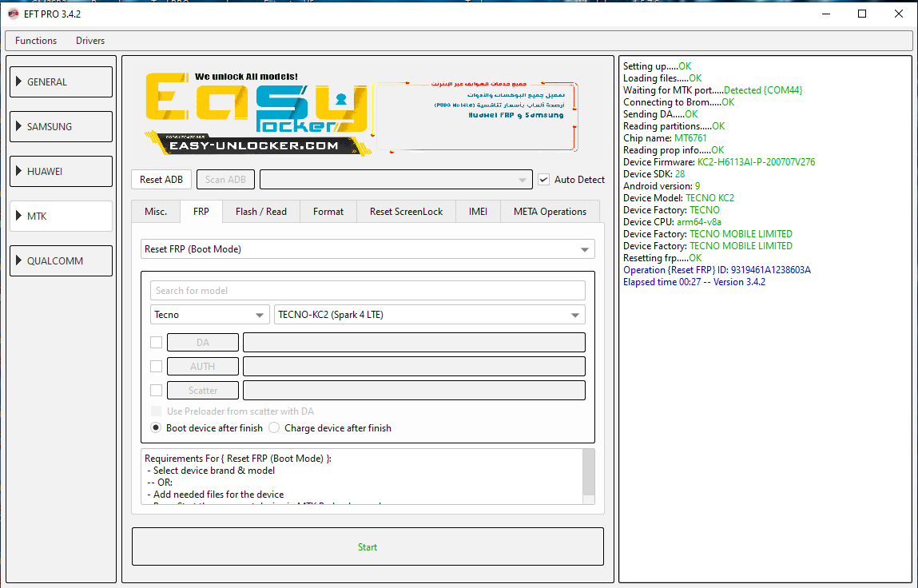The height and width of the screenshot is (588, 918).
Task: Click the Resetting frp OK log line
Action: click(x=662, y=258)
